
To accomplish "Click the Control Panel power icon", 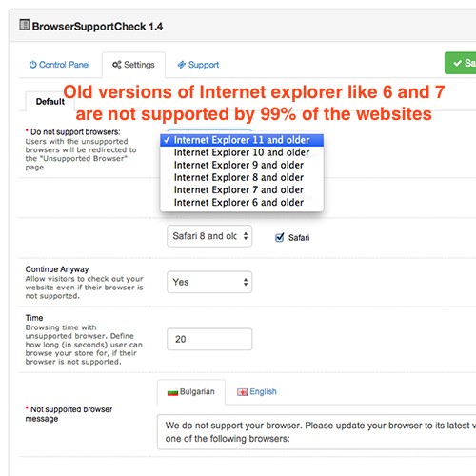I will [x=32, y=65].
